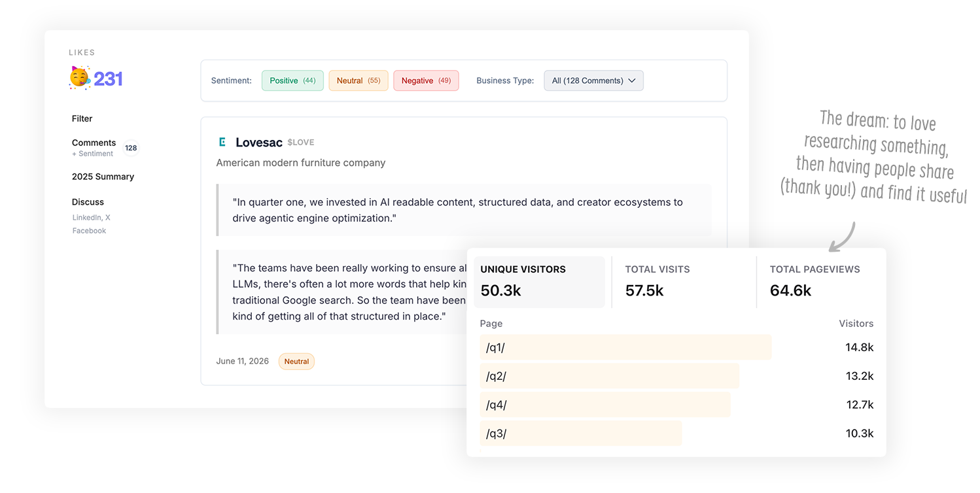Click the party face emoji icon

tap(79, 78)
